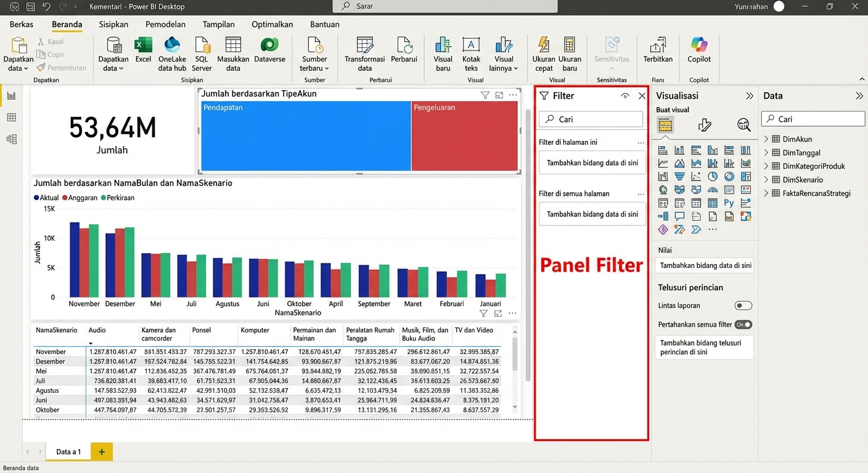The image size is (868, 473).
Task: Expand the DimTanggal table
Action: coord(766,152)
